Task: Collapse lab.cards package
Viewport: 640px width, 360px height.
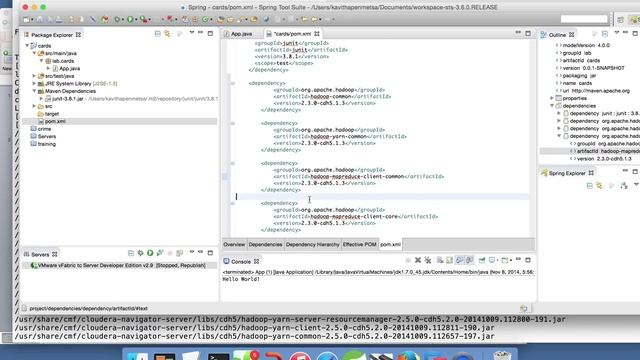Action: pos(42,61)
